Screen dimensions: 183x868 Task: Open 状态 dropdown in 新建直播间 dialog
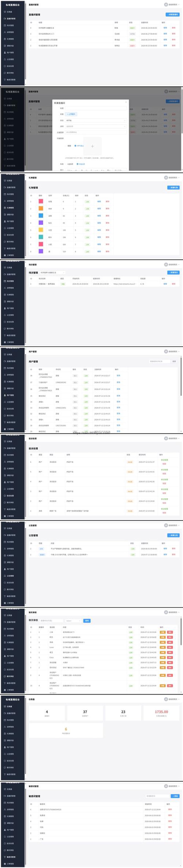click(96, 120)
